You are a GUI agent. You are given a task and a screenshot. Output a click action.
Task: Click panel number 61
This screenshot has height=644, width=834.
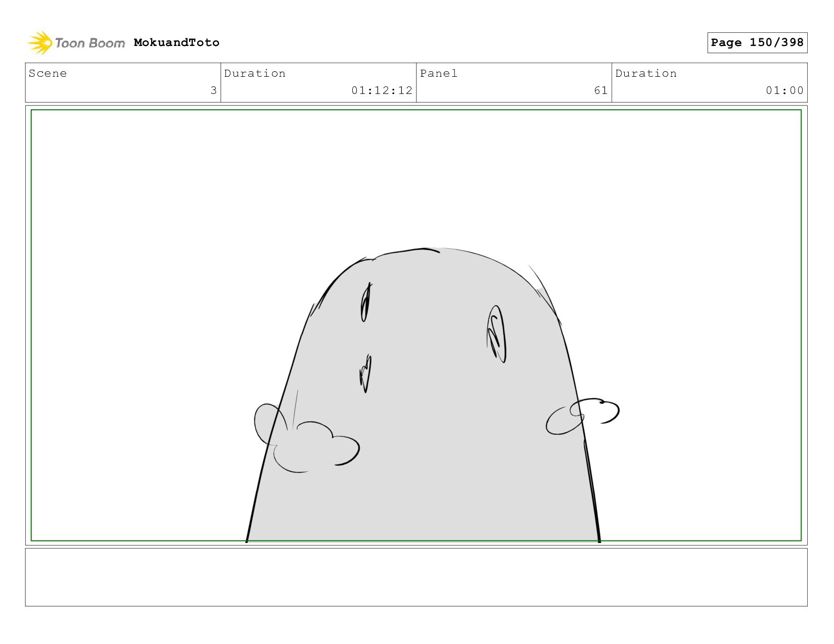click(x=601, y=90)
